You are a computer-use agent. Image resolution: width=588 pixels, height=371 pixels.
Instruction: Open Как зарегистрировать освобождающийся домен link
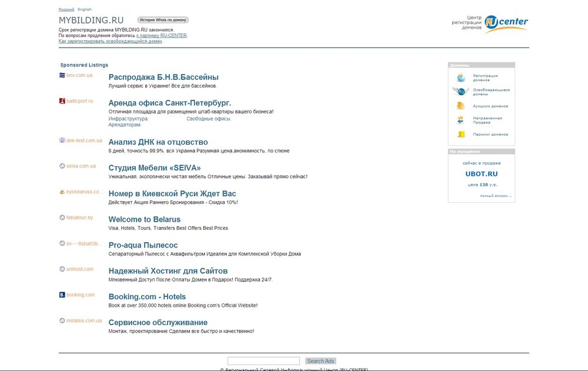[x=111, y=41]
